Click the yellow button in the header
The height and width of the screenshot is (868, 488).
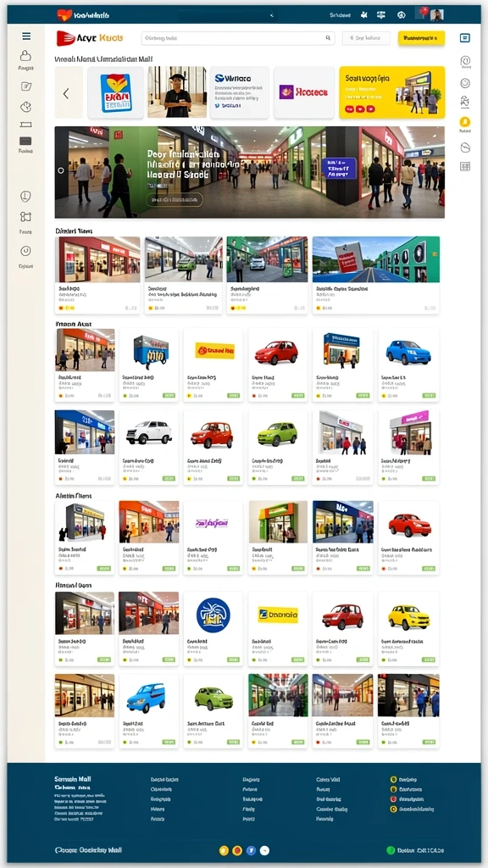coord(421,38)
